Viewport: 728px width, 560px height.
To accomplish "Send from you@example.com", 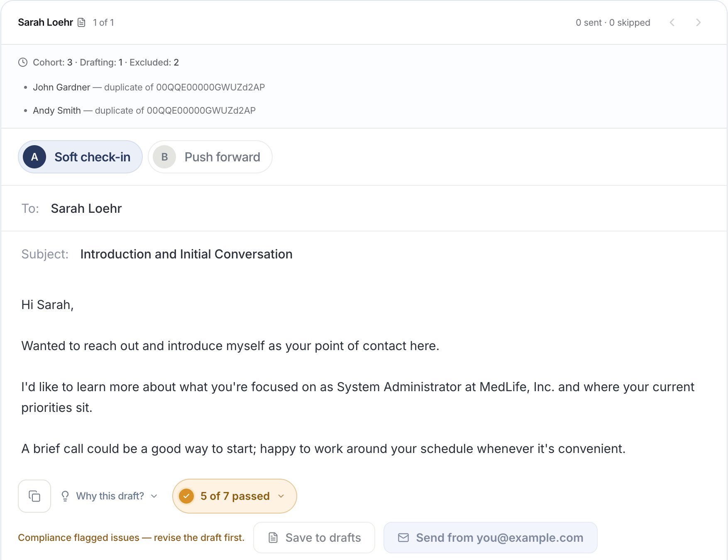I will 490,538.
